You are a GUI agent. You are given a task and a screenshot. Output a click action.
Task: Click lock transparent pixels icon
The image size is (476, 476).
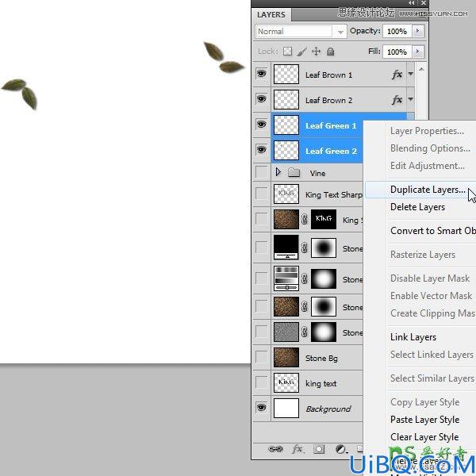click(287, 52)
